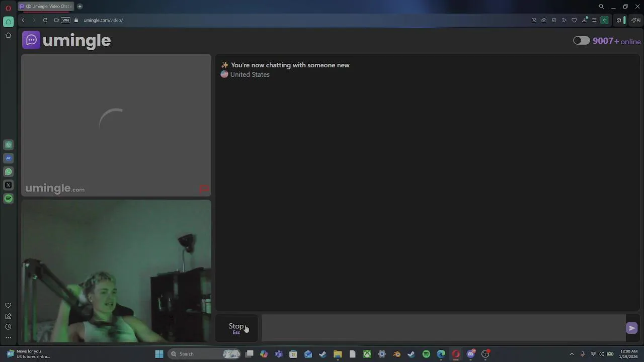Open the Windows Start button
The height and width of the screenshot is (362, 644).
coord(159,354)
